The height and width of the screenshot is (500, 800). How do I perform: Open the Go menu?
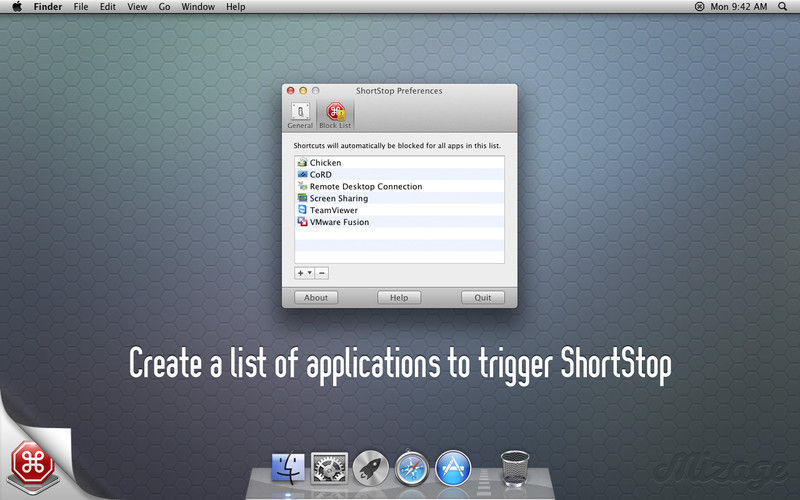(164, 7)
